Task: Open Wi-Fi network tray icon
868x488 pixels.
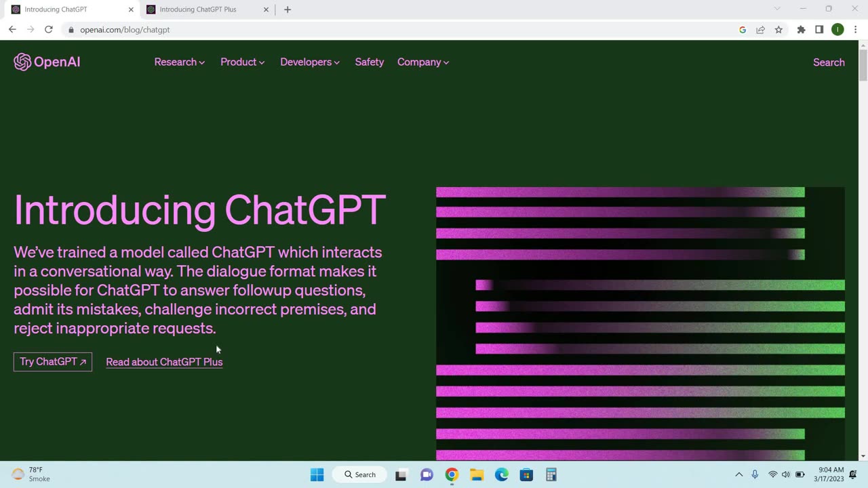Action: tap(772, 474)
